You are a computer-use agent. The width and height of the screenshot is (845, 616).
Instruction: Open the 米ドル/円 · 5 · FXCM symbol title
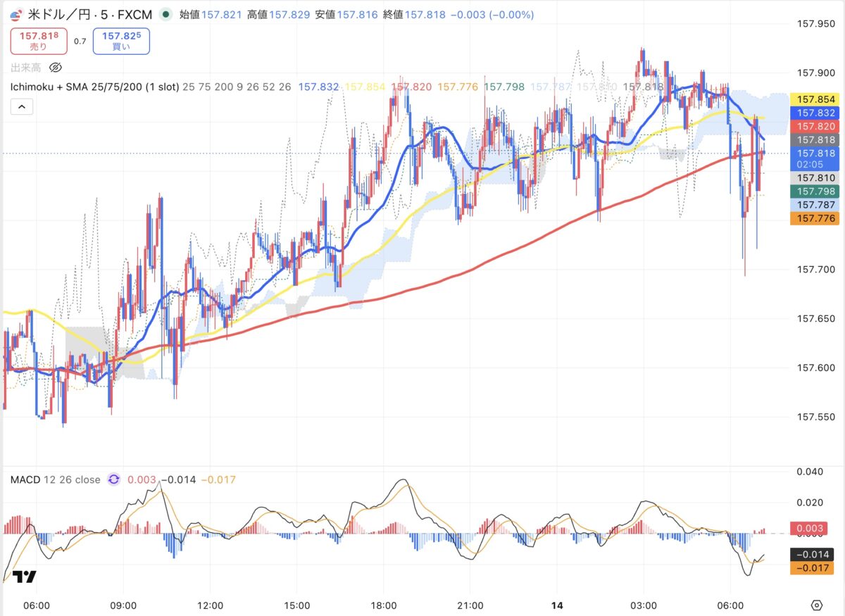coord(89,14)
